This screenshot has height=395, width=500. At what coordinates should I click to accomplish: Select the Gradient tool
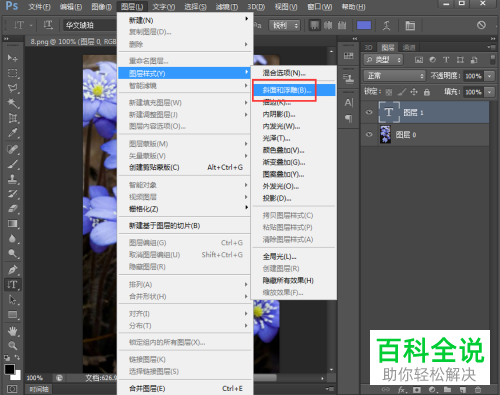12,224
